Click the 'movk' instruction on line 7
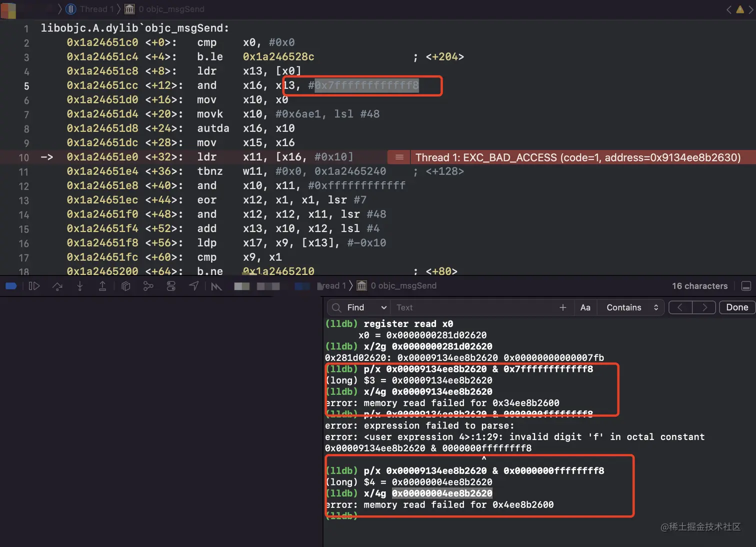The width and height of the screenshot is (756, 547). click(210, 114)
